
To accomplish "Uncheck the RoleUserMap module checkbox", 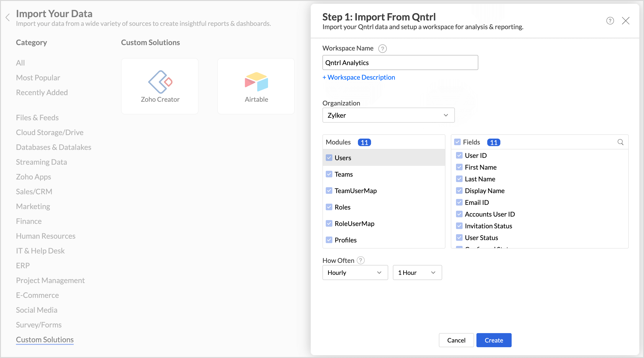I will [x=329, y=223].
